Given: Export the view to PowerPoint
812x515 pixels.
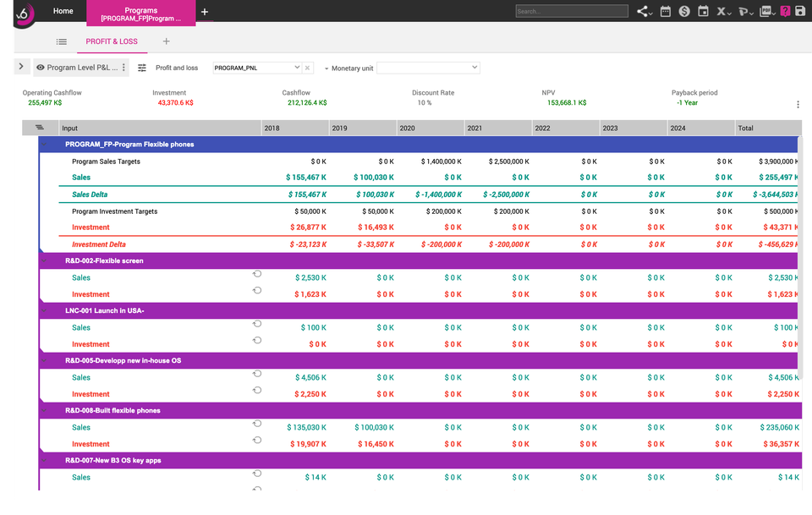Looking at the screenshot, I should click(744, 11).
